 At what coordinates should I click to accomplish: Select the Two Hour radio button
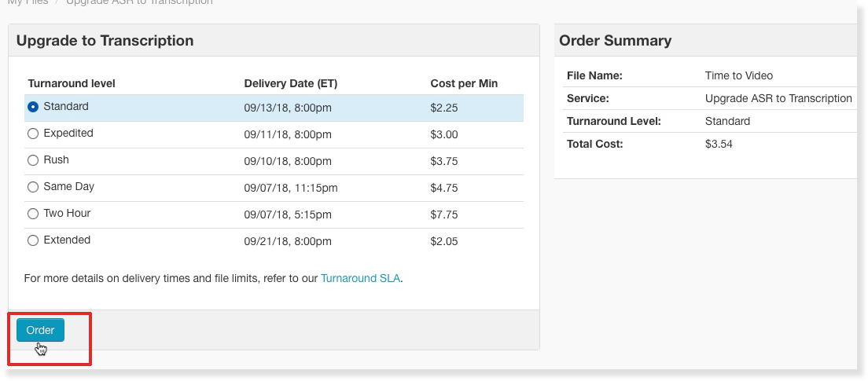pos(33,214)
